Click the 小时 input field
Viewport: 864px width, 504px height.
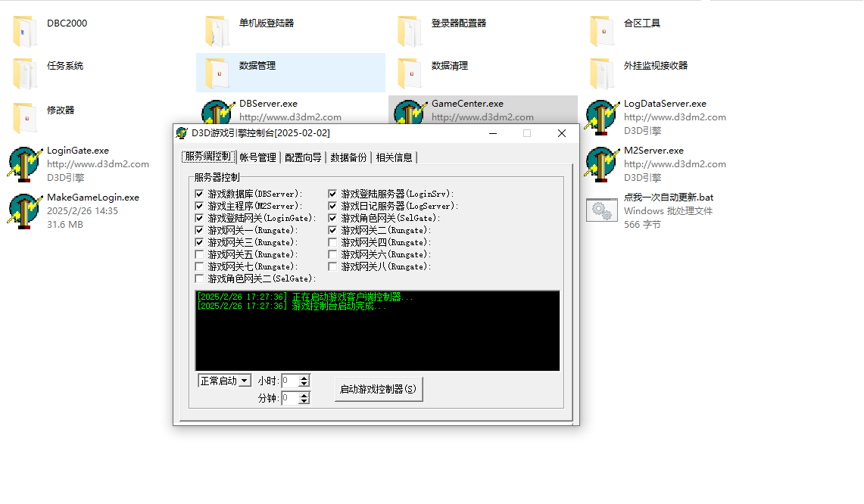click(290, 381)
